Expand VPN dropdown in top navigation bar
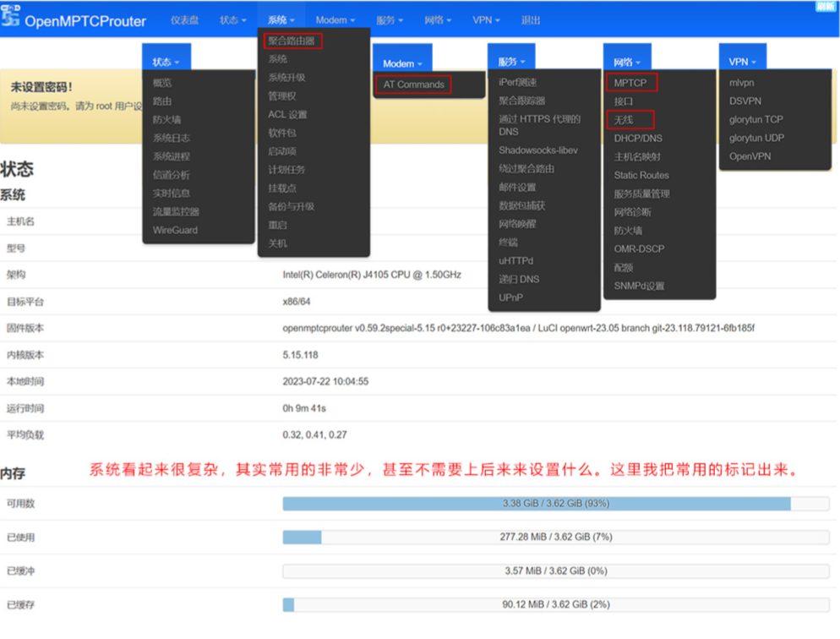Viewport: 840px width, 639px height. coord(486,20)
